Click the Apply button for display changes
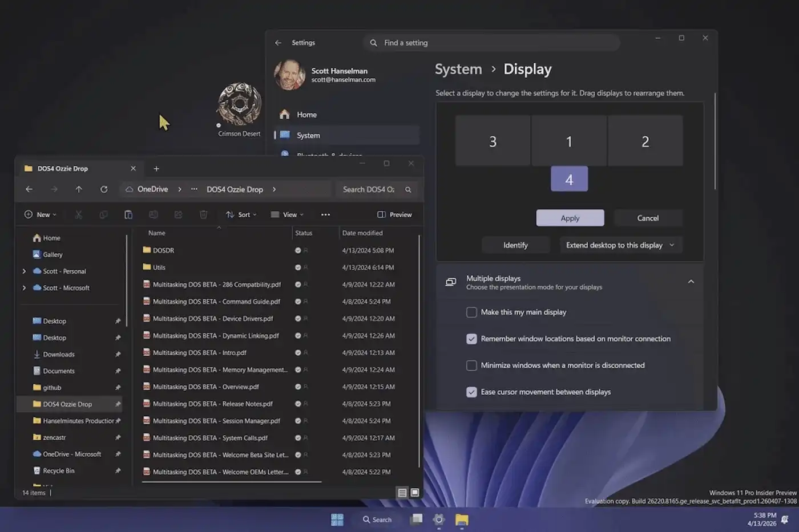Viewport: 799px width, 532px height. tap(570, 218)
